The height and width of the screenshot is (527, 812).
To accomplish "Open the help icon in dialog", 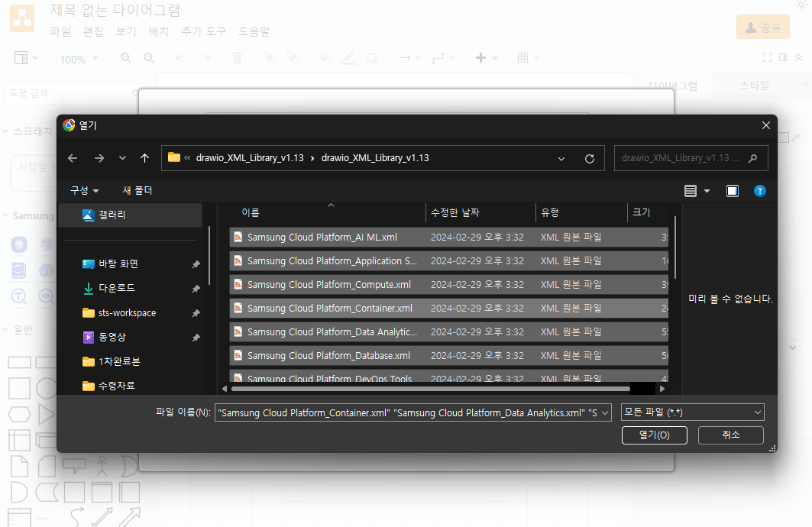I will [760, 191].
